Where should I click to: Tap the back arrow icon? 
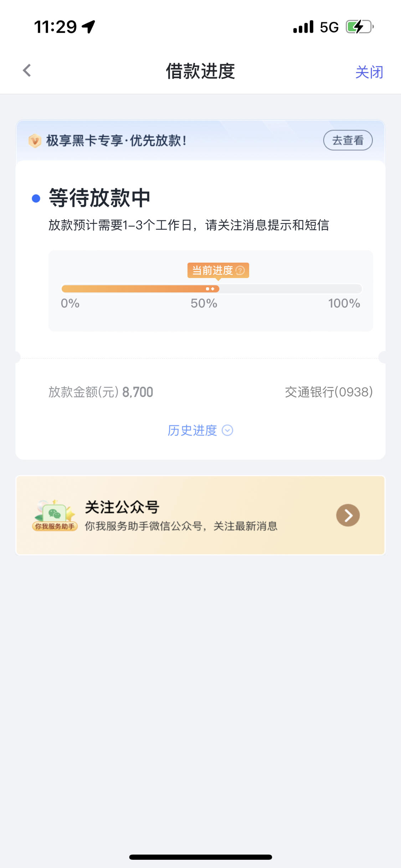pyautogui.click(x=27, y=70)
